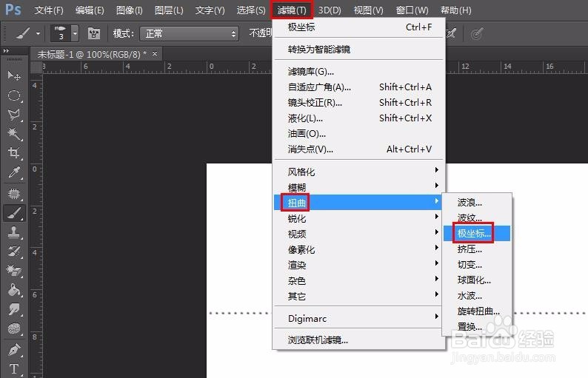Select the Horizontal Type tool

pos(14,369)
